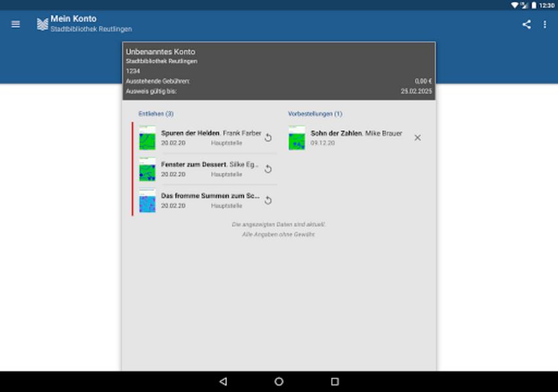Open Spuren der Helden cover thumbnail
The height and width of the screenshot is (392, 558).
pos(147,138)
